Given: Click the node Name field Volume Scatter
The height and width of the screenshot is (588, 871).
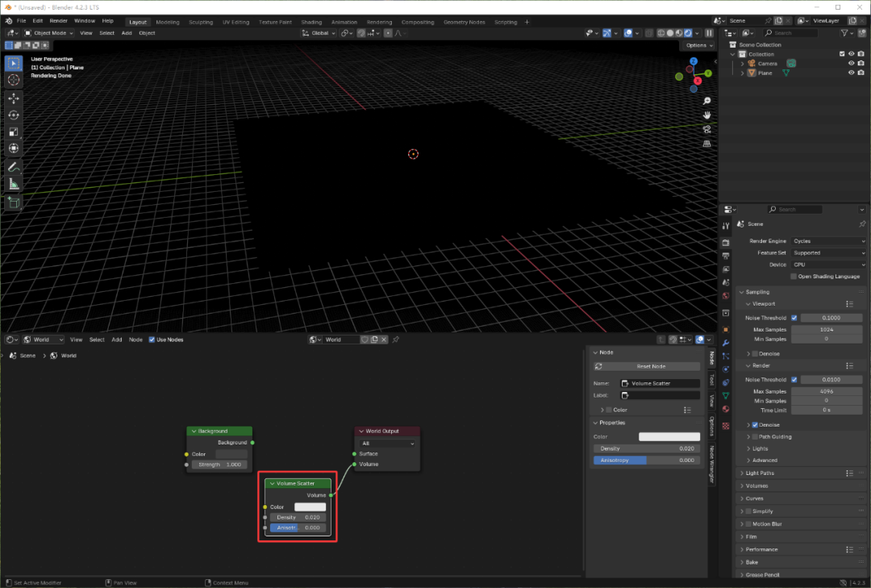Looking at the screenshot, I should pos(660,383).
